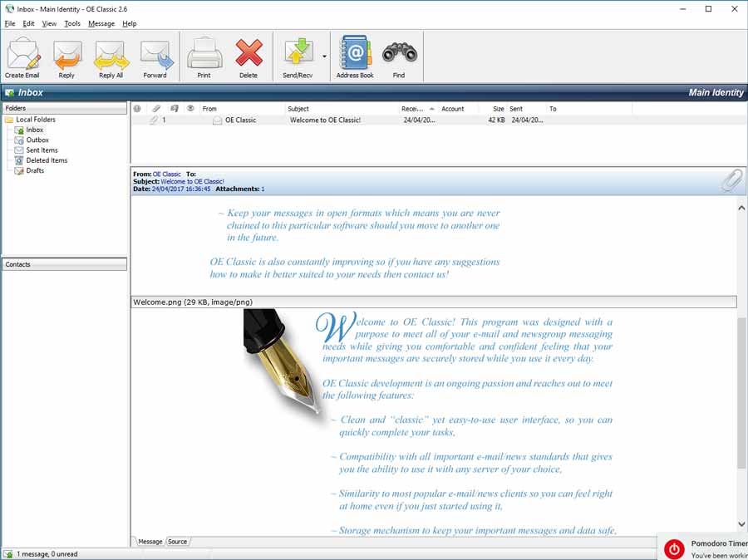Viewport: 748px width, 560px height.
Task: Open the Help menu
Action: point(130,23)
